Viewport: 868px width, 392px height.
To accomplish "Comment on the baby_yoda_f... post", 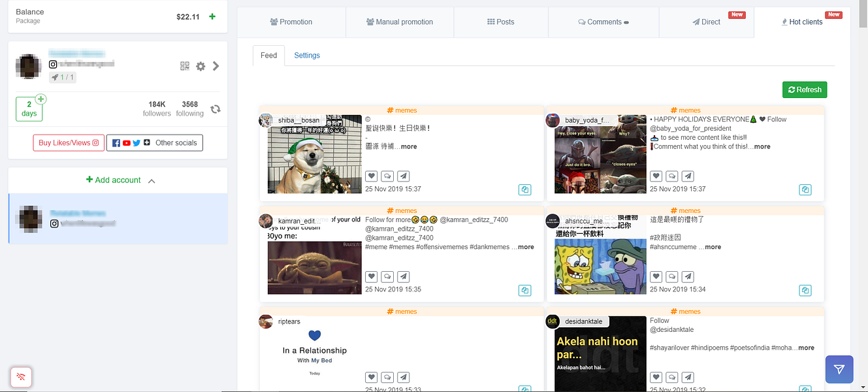I will [672, 176].
